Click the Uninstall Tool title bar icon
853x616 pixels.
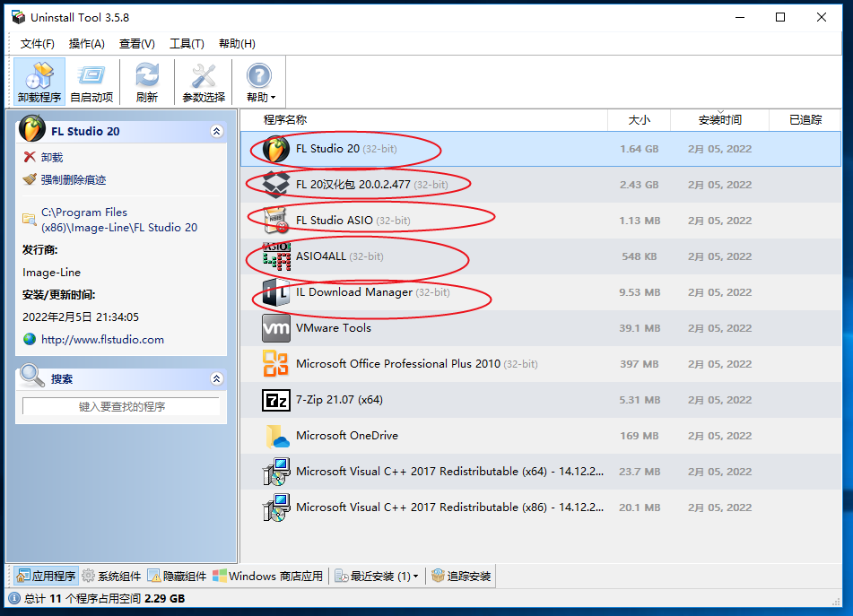[x=18, y=17]
